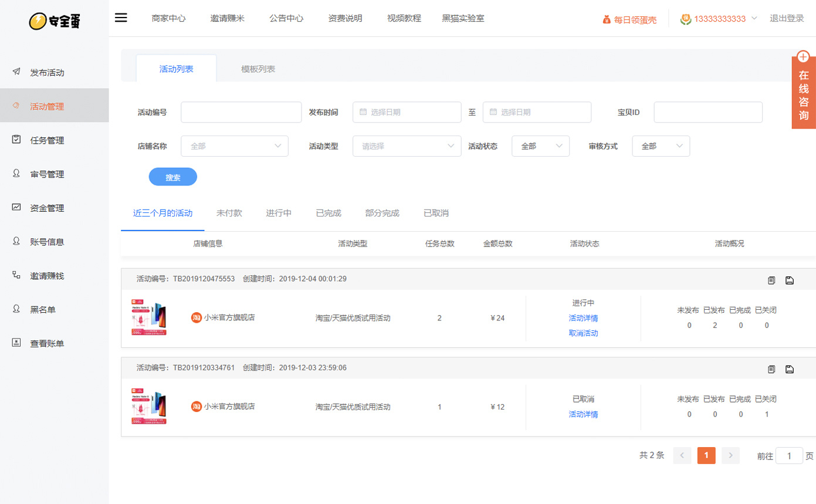
Task: Expand the 活动类型 select box
Action: [407, 146]
